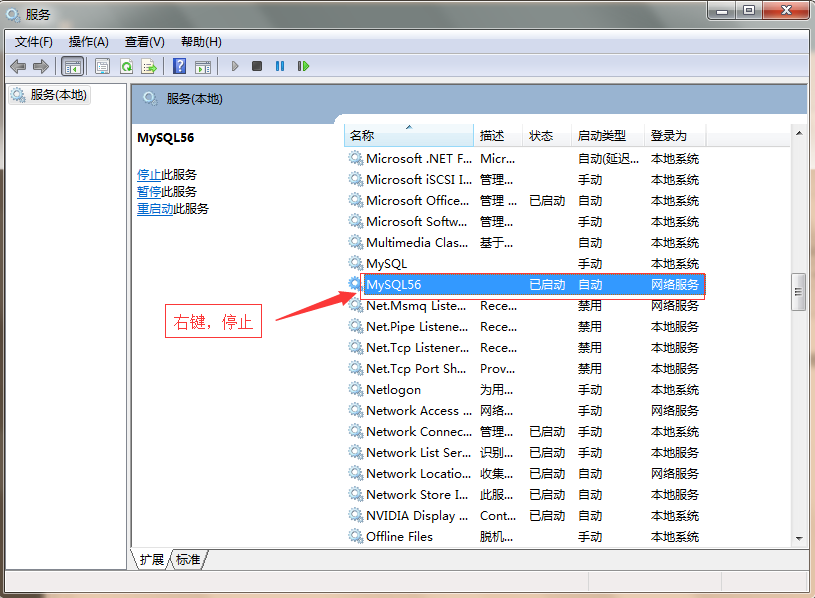The height and width of the screenshot is (598, 815).
Task: Click the 重启动 link to restart service
Action: [x=155, y=209]
